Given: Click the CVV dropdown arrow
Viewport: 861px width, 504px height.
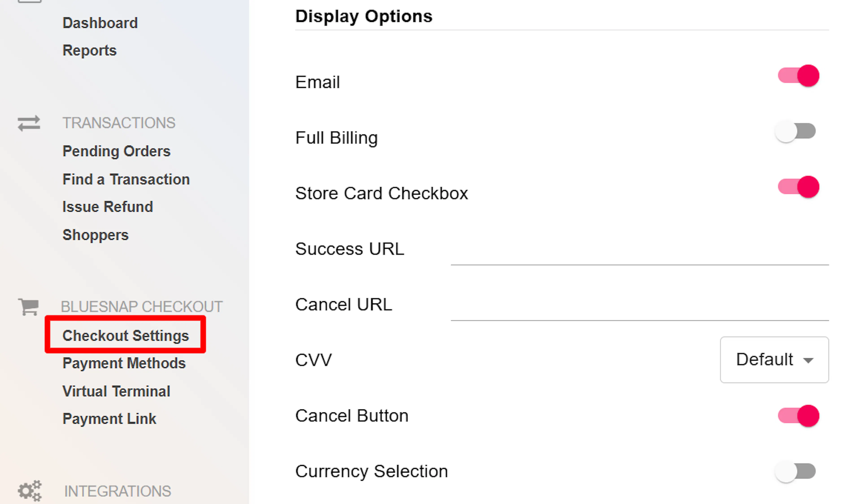Looking at the screenshot, I should 808,361.
